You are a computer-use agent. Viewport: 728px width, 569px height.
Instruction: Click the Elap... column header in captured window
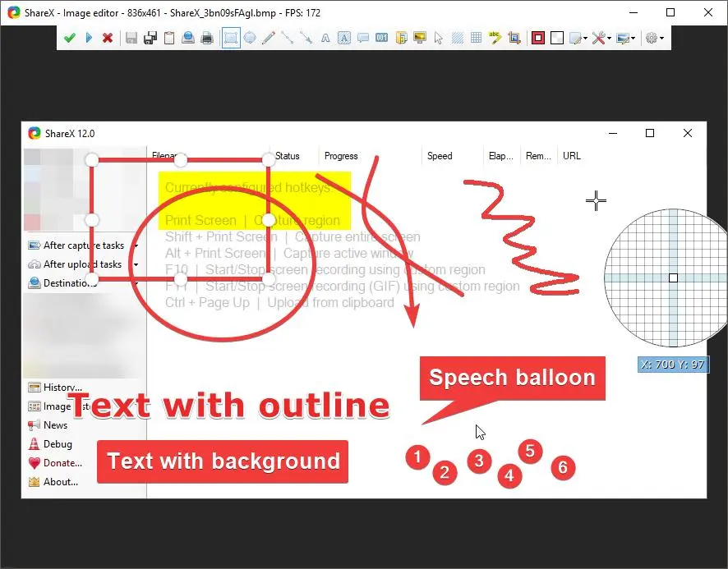(500, 156)
